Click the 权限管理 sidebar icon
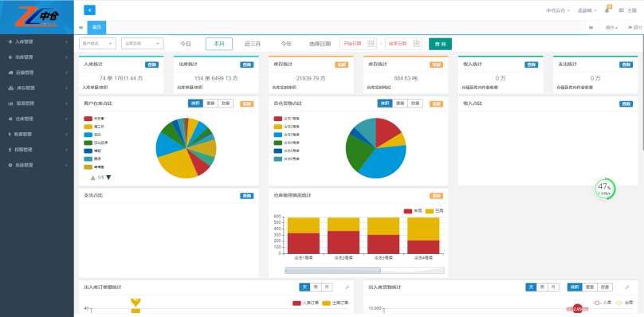Viewport: 644px width, 317px height. pyautogui.click(x=10, y=150)
